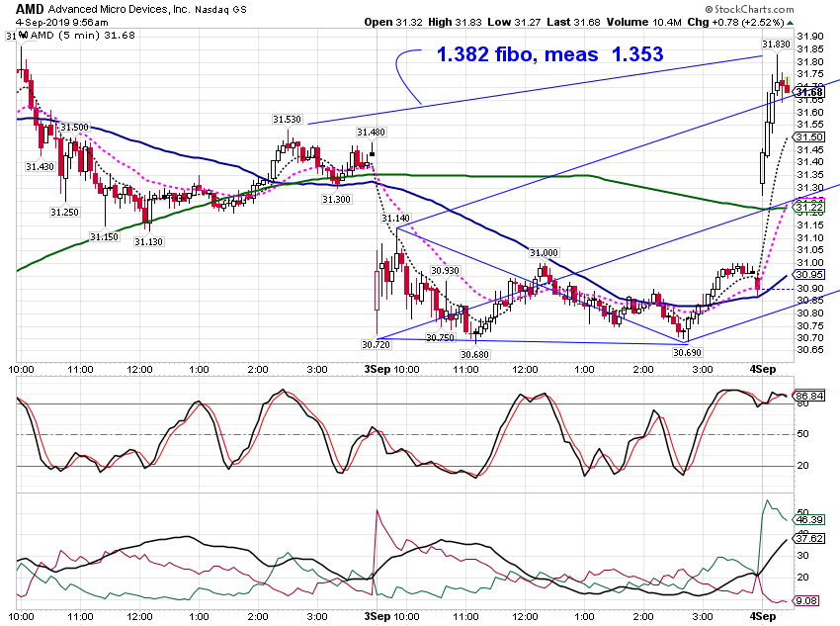This screenshot has height=626, width=840.
Task: Click the 31.130 low price label
Action: 148,242
